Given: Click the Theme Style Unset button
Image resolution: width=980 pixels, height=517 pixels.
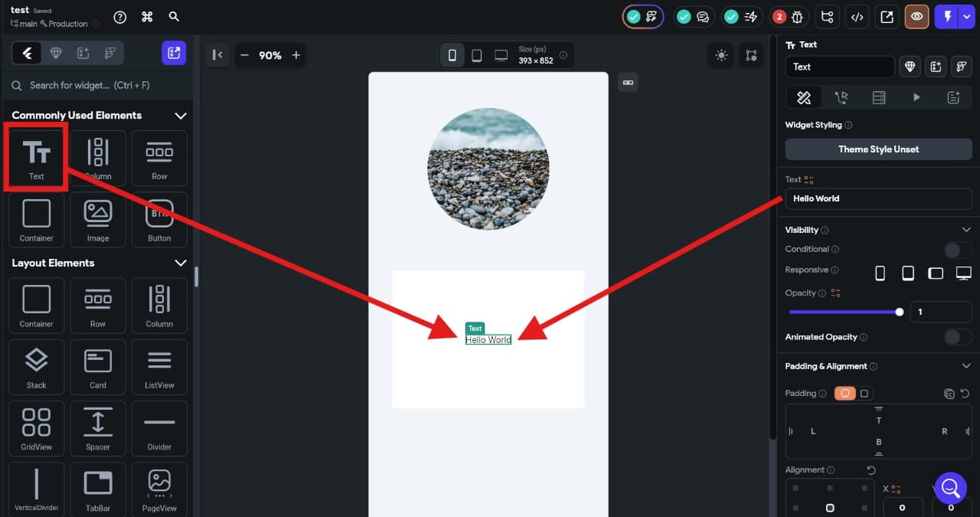Looking at the screenshot, I should 878,149.
